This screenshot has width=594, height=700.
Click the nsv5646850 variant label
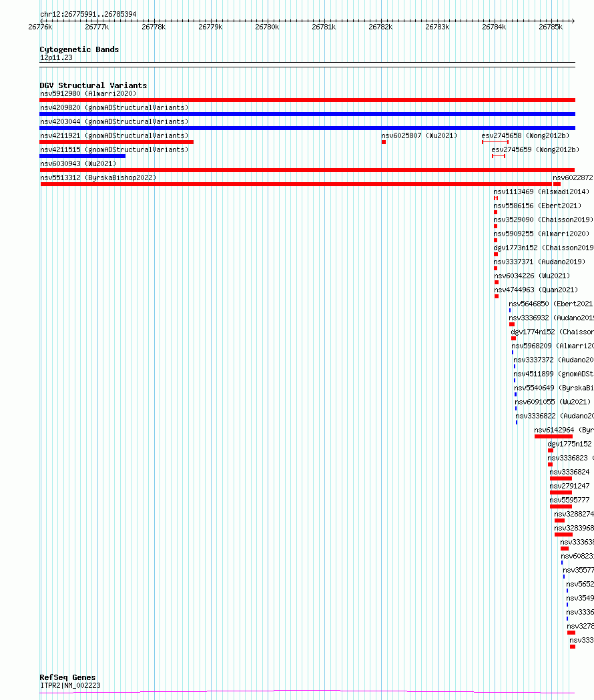(551, 304)
